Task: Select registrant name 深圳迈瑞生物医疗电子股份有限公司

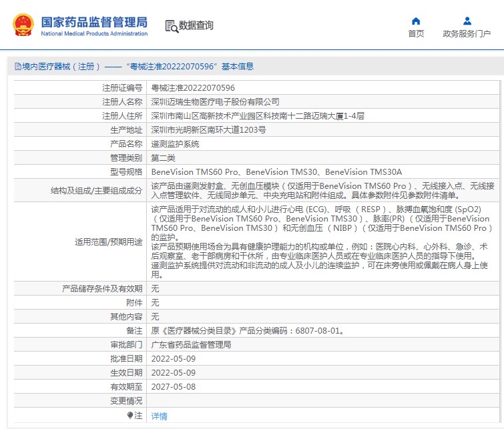Action: (x=215, y=101)
